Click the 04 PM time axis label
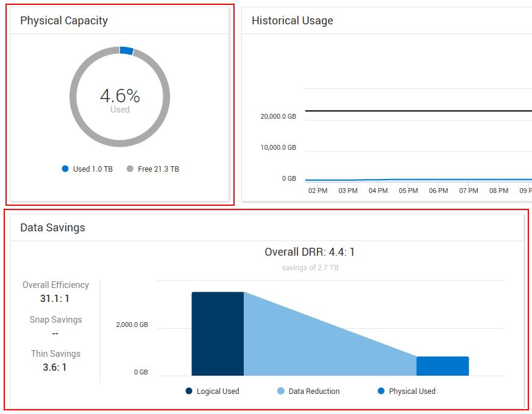This screenshot has width=532, height=414. [378, 191]
